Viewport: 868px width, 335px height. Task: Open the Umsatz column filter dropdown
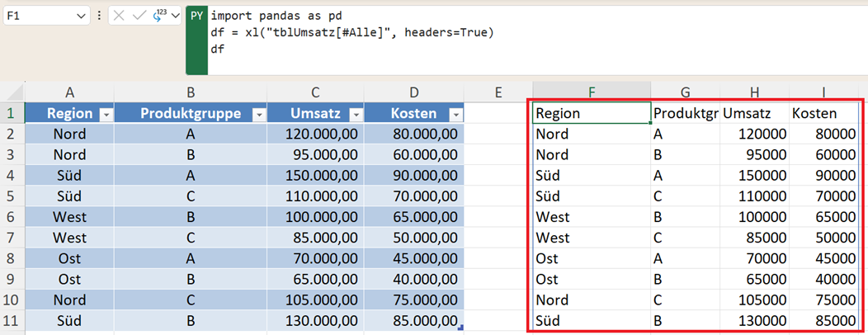(356, 115)
